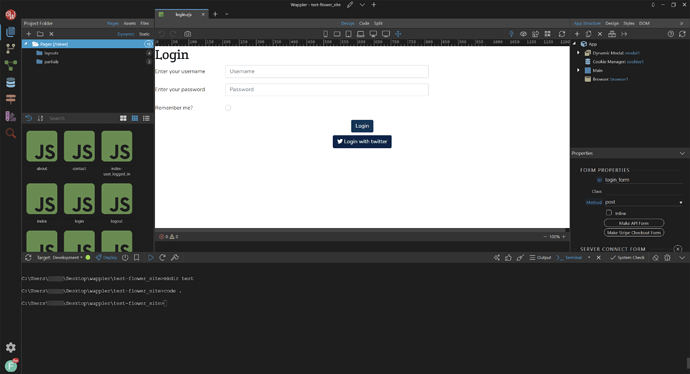
Task: Switch file view to Static
Action: [144, 34]
